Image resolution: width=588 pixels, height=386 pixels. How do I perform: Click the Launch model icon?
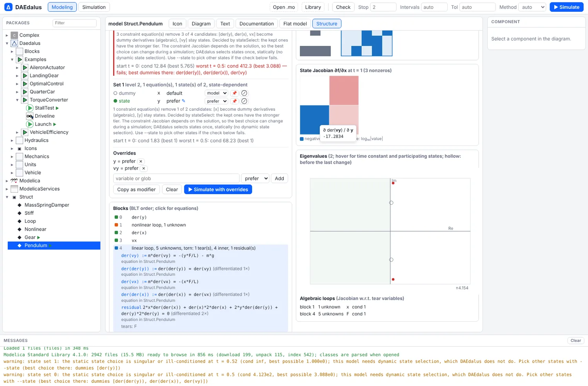[x=30, y=124]
